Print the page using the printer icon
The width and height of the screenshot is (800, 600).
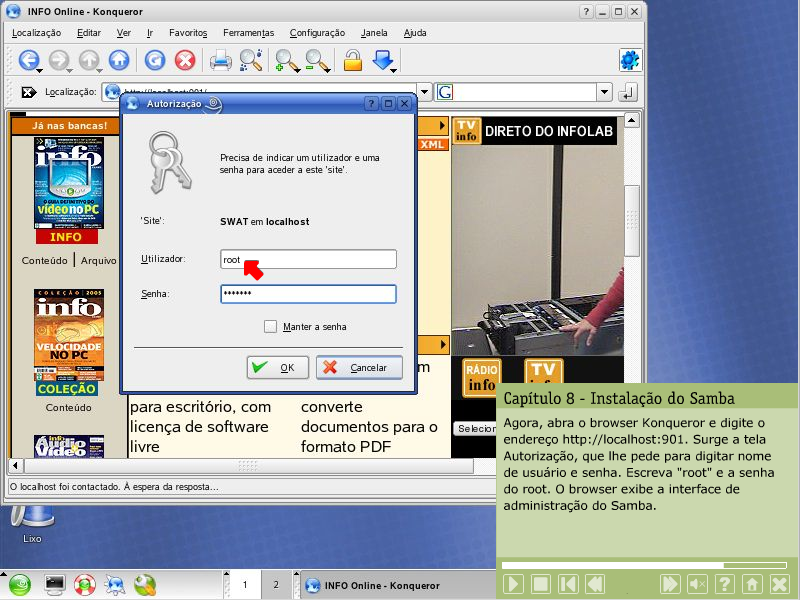click(220, 60)
